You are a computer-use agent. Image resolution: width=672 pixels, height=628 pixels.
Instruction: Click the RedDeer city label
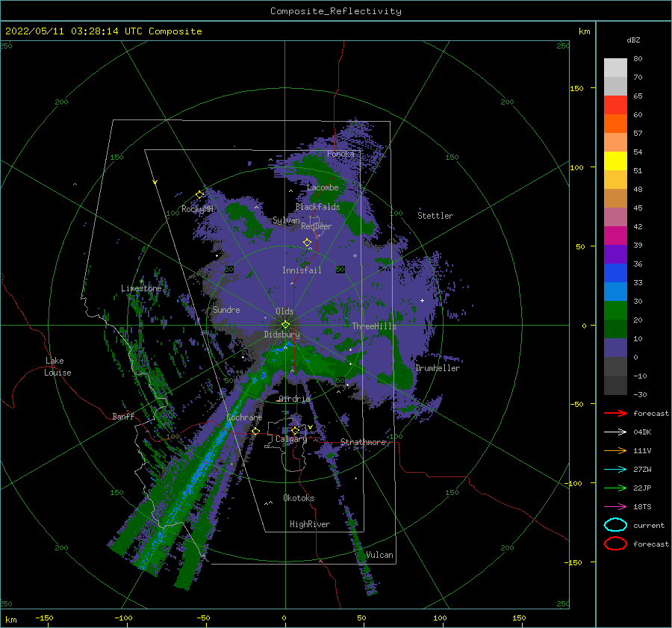point(317,226)
